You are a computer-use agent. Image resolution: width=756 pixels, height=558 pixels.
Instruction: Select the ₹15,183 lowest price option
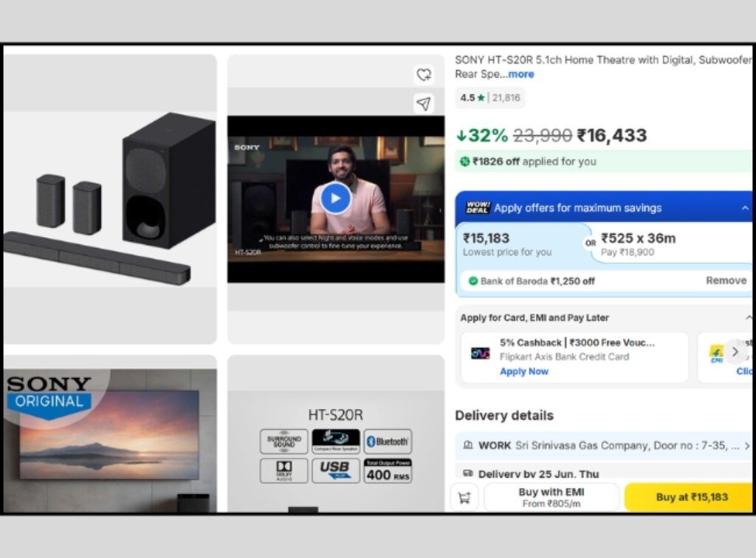(523, 244)
